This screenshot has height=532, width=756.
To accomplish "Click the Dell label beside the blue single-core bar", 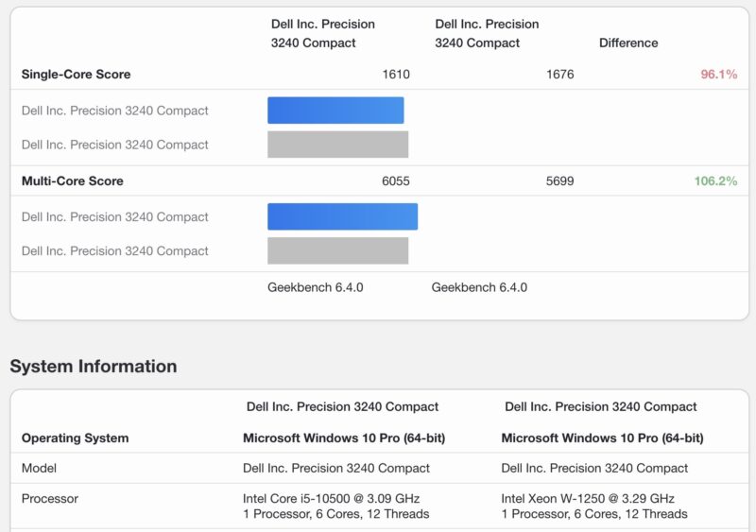I will click(x=114, y=111).
